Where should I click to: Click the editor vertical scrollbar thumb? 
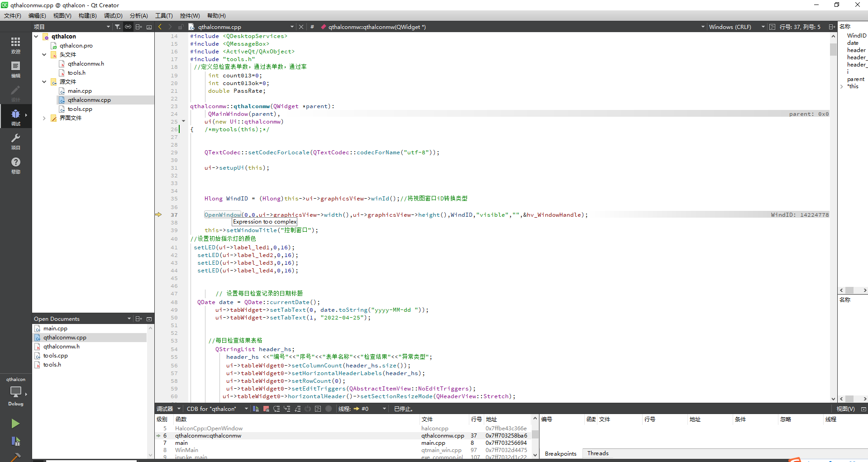click(833, 49)
